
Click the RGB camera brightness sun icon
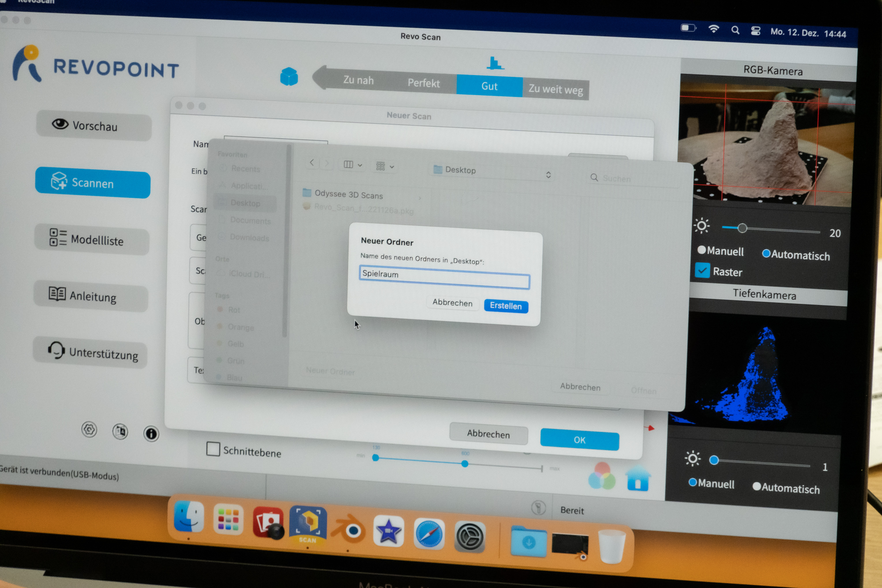[x=702, y=226]
